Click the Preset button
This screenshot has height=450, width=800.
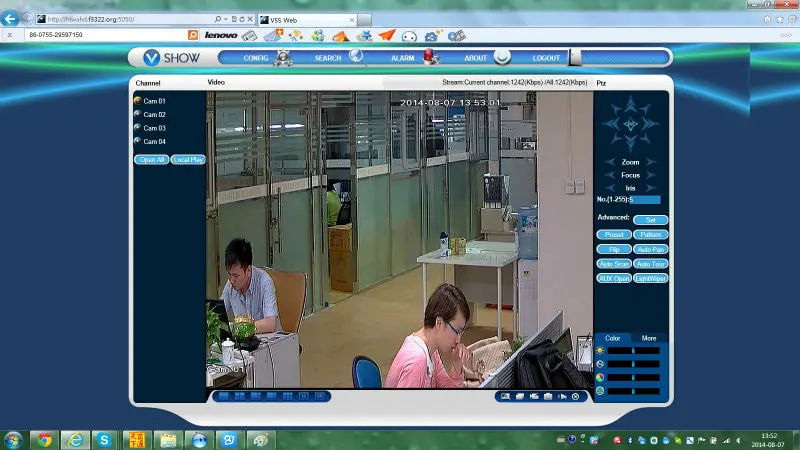(x=614, y=235)
